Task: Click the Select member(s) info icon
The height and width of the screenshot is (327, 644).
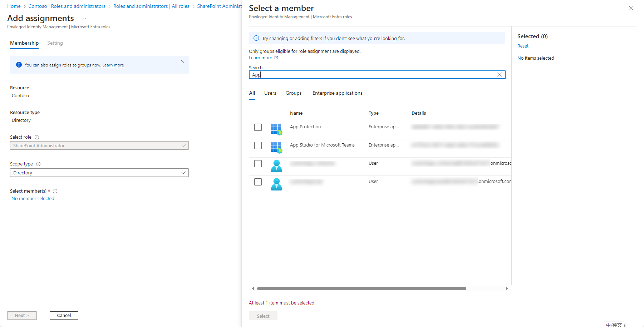Action: pos(55,191)
